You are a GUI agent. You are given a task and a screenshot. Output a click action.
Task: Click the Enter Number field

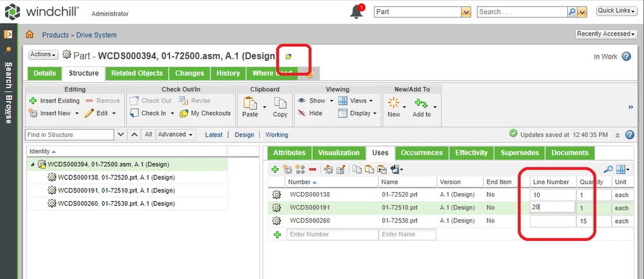click(x=332, y=235)
